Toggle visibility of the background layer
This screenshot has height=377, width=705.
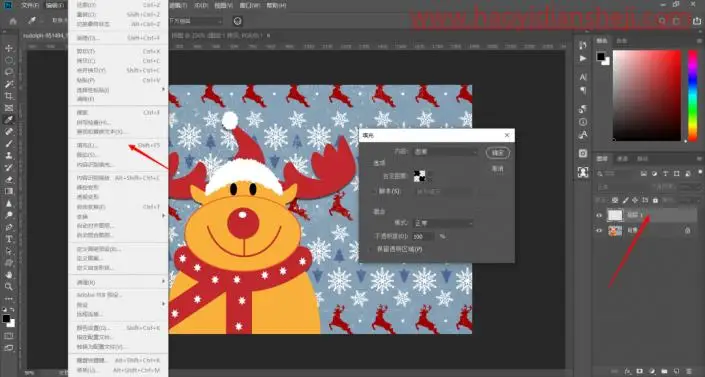point(599,230)
